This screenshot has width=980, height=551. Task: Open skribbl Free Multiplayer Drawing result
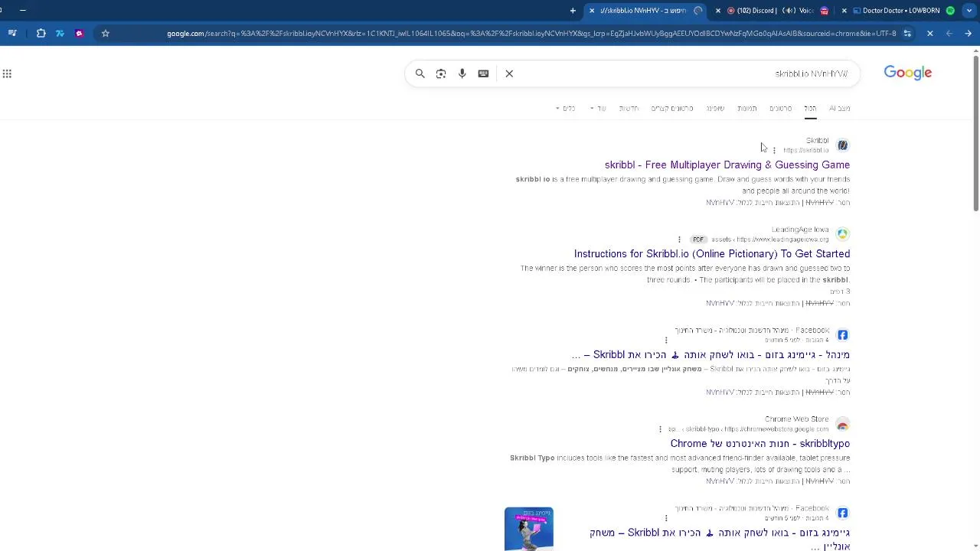point(727,165)
